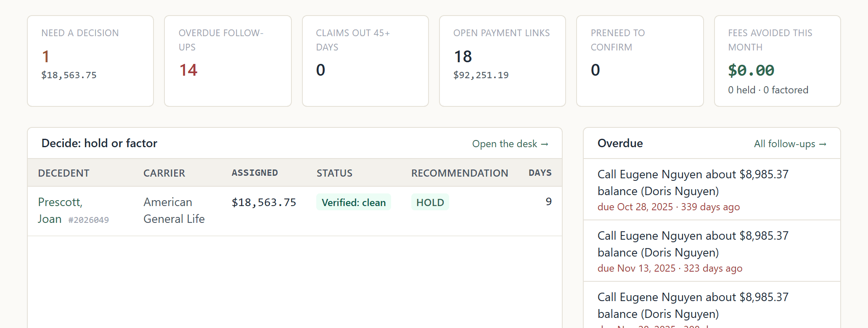Open follow-up due Nov 13, 2025
The image size is (868, 328).
(712, 251)
